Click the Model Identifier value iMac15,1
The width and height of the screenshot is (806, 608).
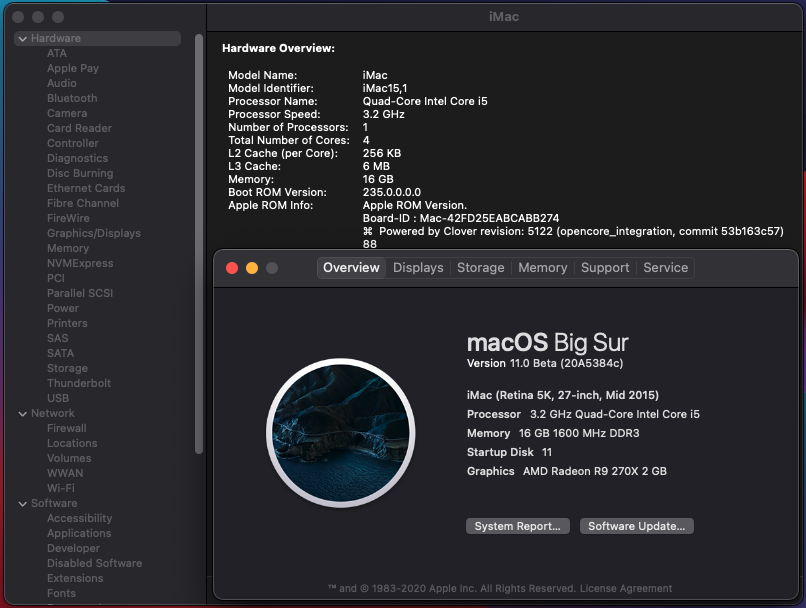click(384, 88)
